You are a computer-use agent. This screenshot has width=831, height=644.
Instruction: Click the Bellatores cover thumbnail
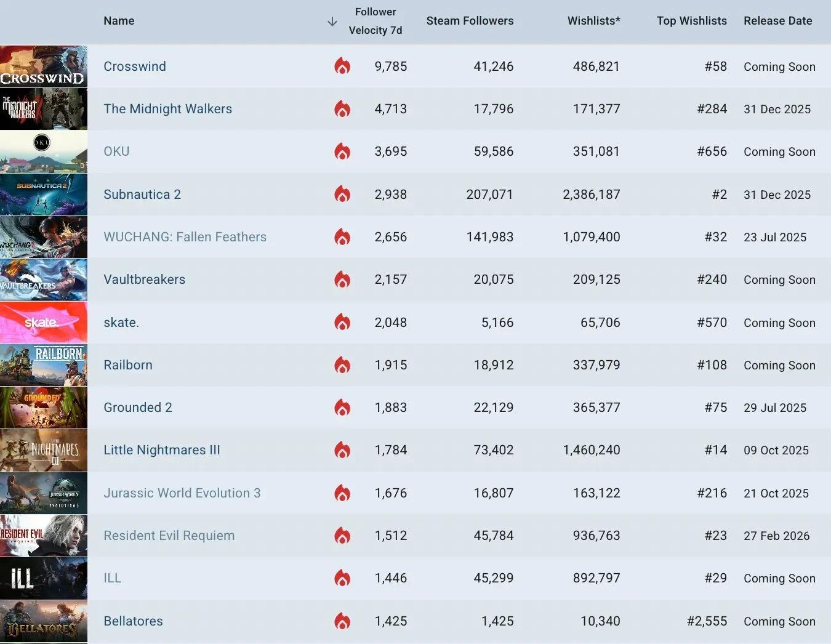pyautogui.click(x=44, y=621)
